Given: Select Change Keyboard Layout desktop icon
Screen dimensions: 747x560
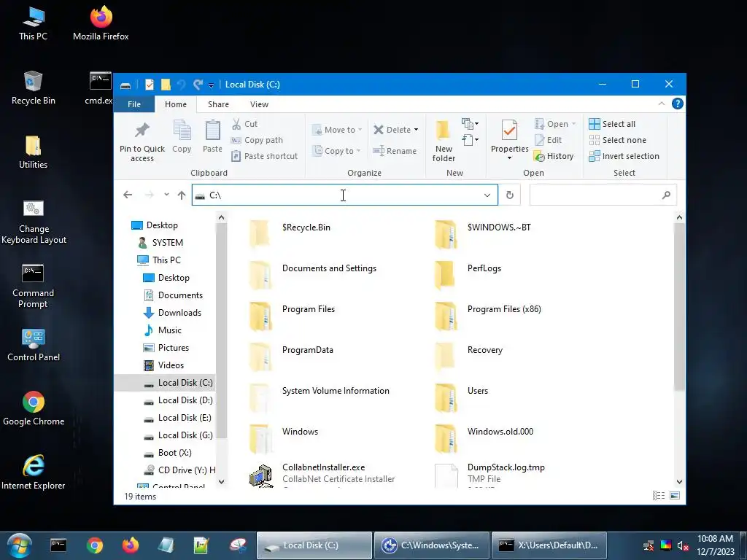Looking at the screenshot, I should click(34, 222).
